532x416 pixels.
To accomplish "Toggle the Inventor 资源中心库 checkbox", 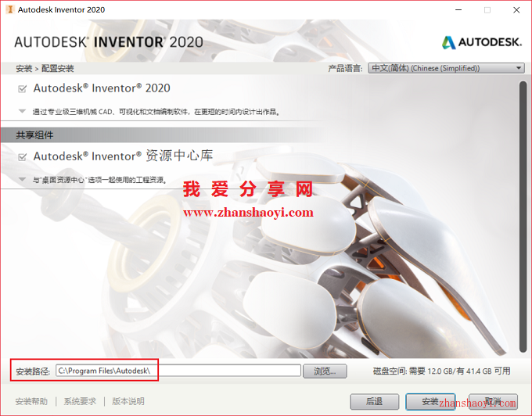I will click(23, 157).
